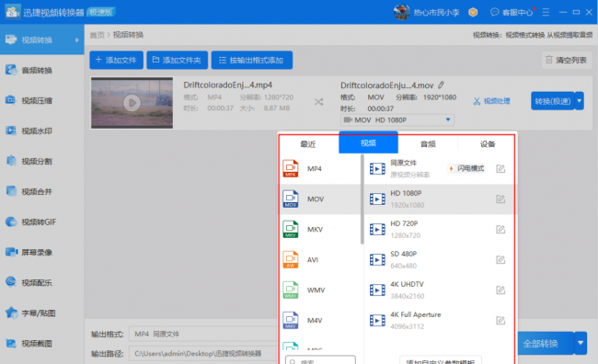
Task: Edit the SD 480P preset parameters
Action: pos(500,259)
